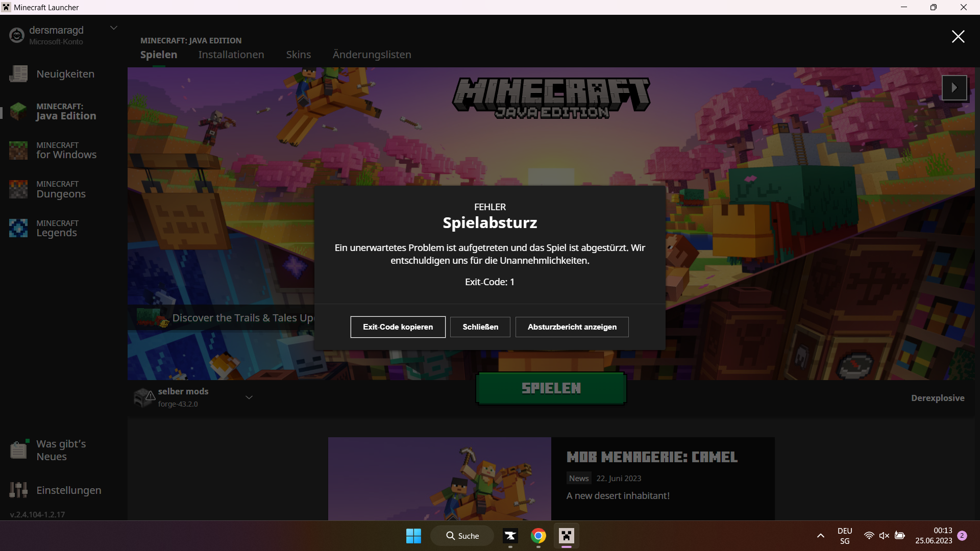980x551 pixels.
Task: Switch to the Installationen tab
Action: tap(231, 55)
